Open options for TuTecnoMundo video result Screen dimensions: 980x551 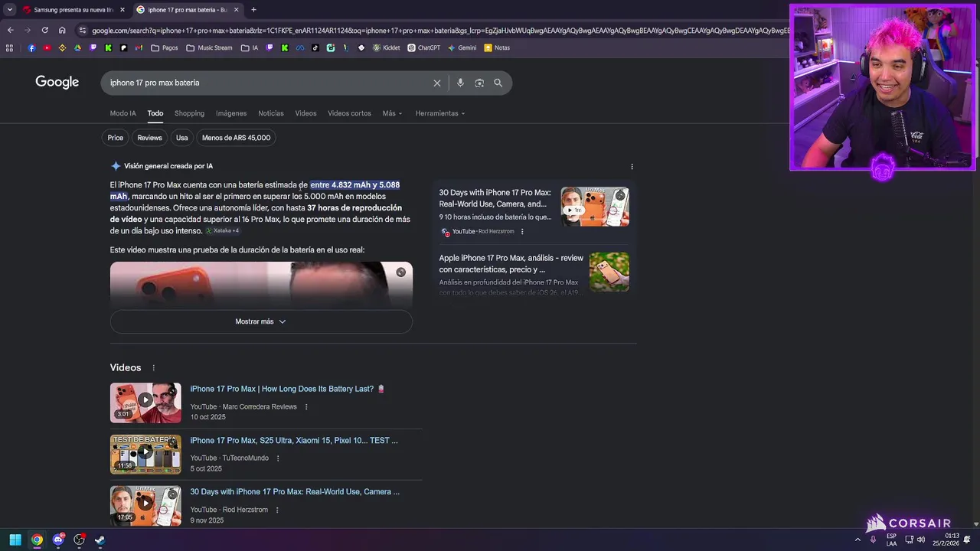point(278,458)
